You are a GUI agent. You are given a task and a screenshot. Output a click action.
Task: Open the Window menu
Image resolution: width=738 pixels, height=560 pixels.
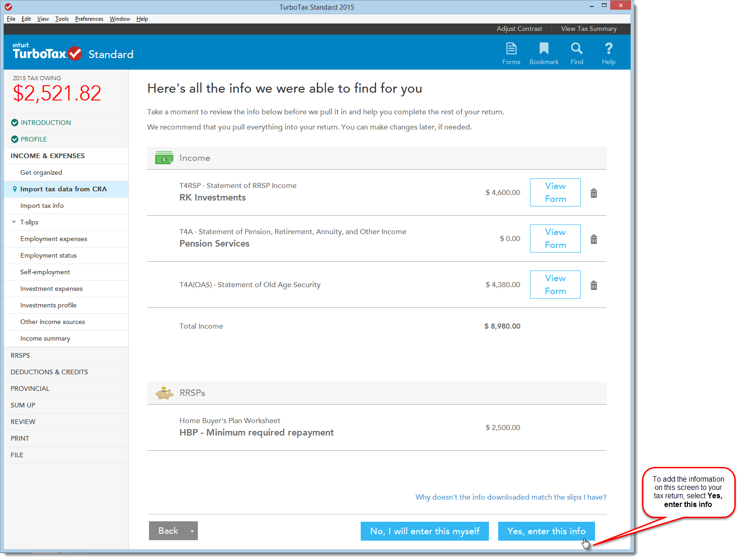pyautogui.click(x=120, y=19)
